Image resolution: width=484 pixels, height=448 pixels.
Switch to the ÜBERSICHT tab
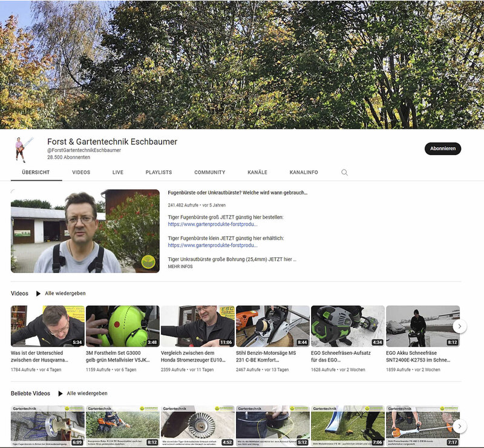(36, 173)
